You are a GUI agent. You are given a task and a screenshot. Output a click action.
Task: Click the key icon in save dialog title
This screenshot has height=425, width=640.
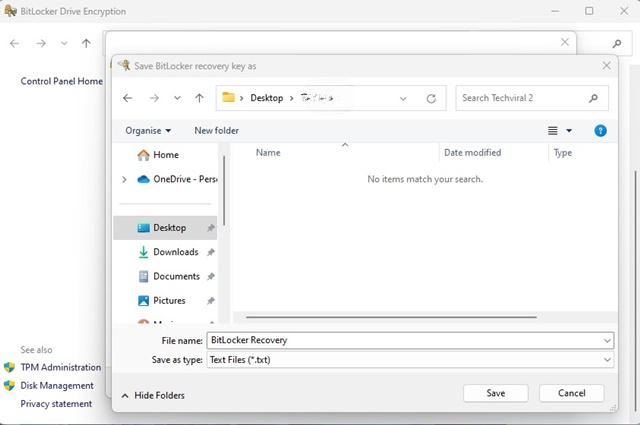(x=124, y=65)
